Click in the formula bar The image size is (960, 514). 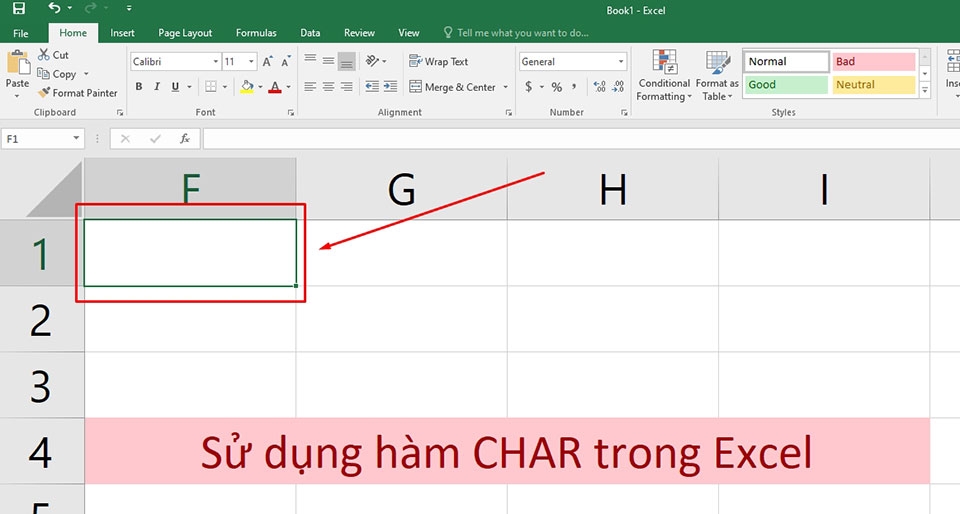[x=582, y=138]
